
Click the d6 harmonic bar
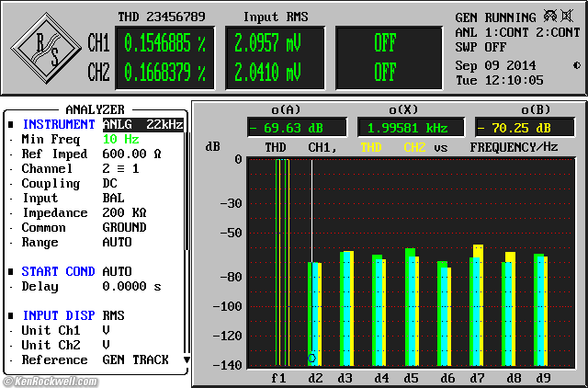(444, 314)
